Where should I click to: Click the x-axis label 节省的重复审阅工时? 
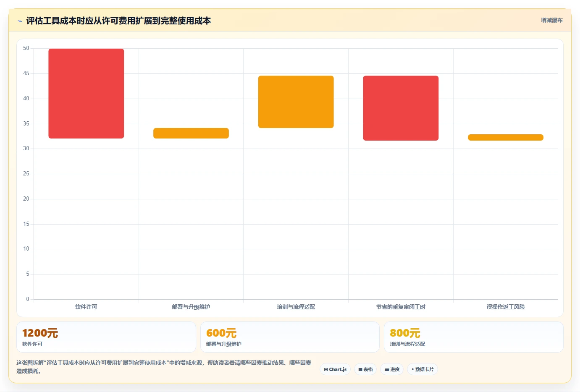click(401, 307)
